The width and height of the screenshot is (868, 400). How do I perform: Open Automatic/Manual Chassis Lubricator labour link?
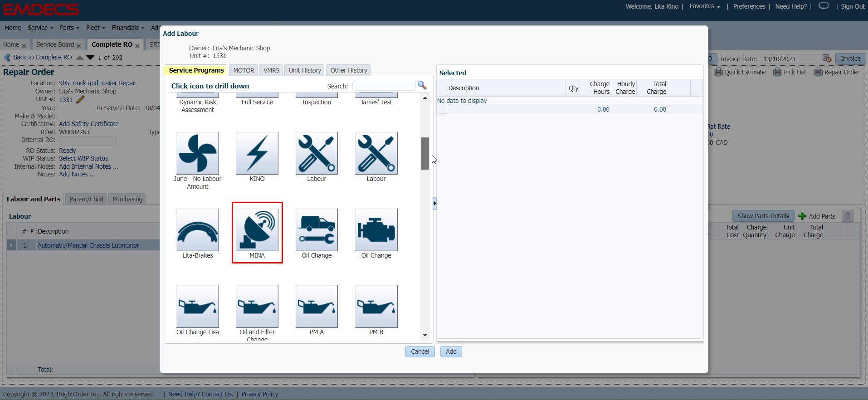point(88,245)
